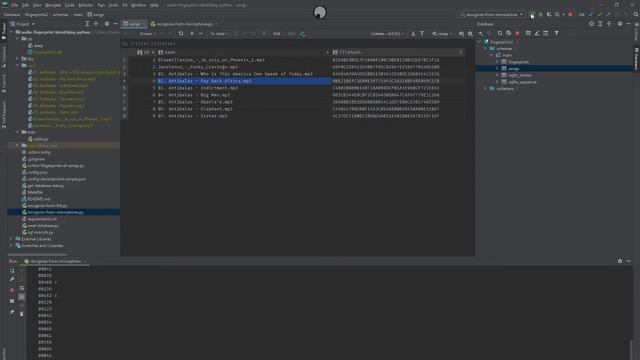Expand the sqlite_sequence table node

(497, 82)
